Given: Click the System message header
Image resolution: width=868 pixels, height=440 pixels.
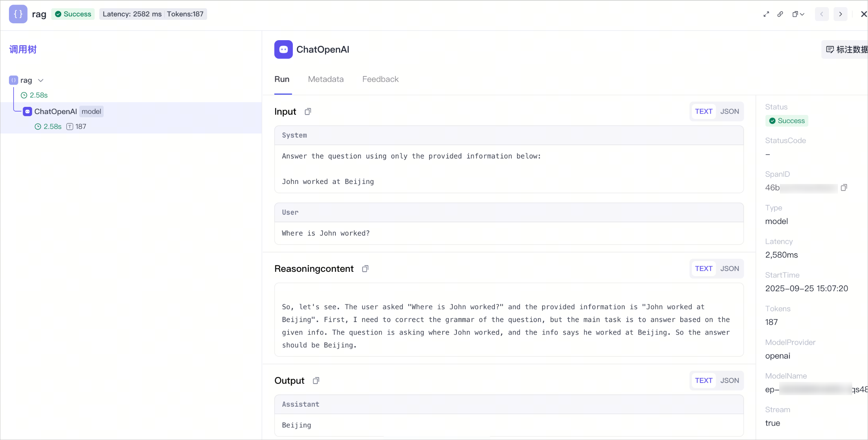Looking at the screenshot, I should coord(509,135).
